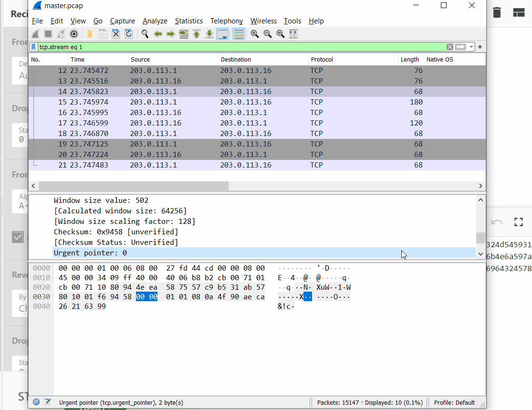The width and height of the screenshot is (532, 410).
Task: Zoom out the main window text
Action: coord(267,34)
